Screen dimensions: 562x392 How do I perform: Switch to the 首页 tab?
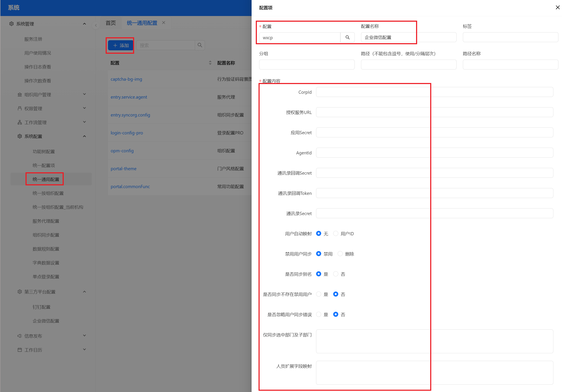tap(111, 23)
